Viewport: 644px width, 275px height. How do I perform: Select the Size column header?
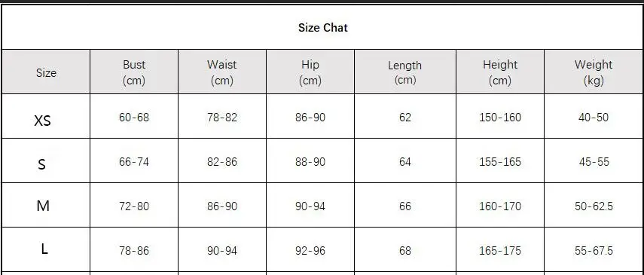(x=46, y=72)
